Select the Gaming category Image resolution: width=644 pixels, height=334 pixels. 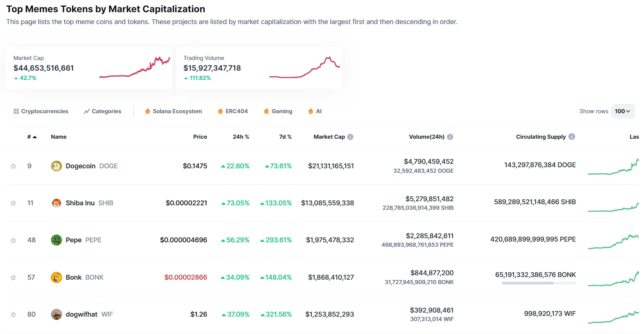(x=278, y=111)
